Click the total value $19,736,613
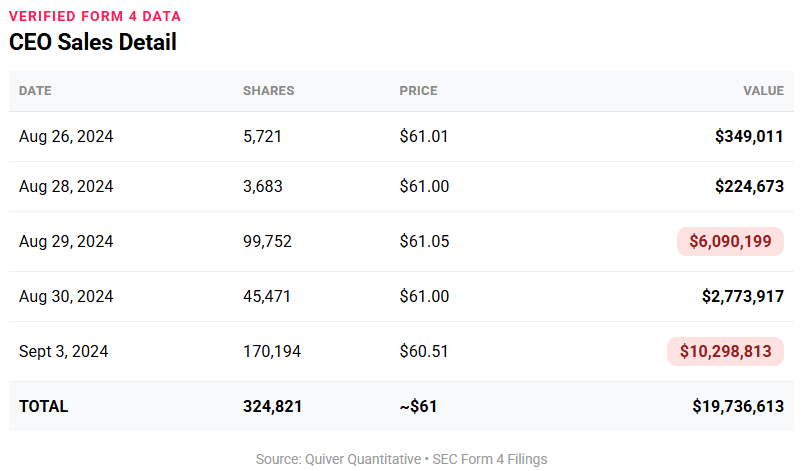 [738, 407]
